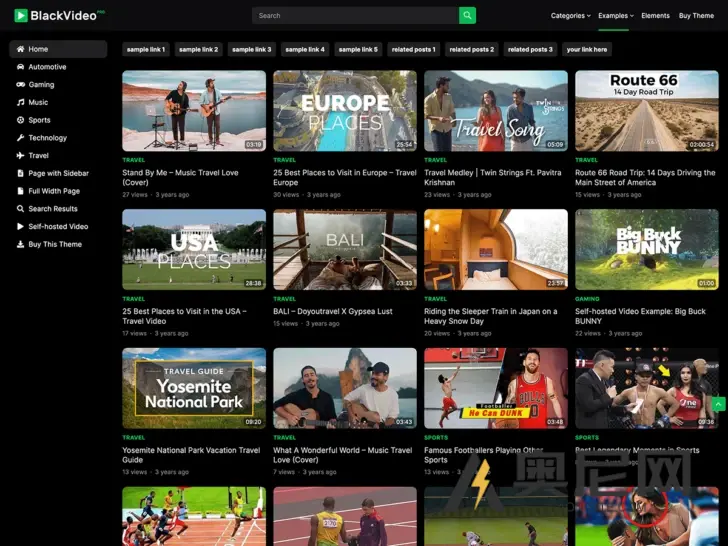Click SPORTS label above Famous Footballers title
This screenshot has height=546, width=728.
click(x=436, y=437)
